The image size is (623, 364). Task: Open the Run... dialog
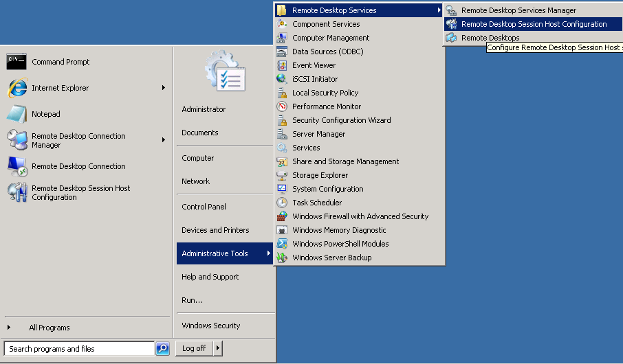point(192,301)
